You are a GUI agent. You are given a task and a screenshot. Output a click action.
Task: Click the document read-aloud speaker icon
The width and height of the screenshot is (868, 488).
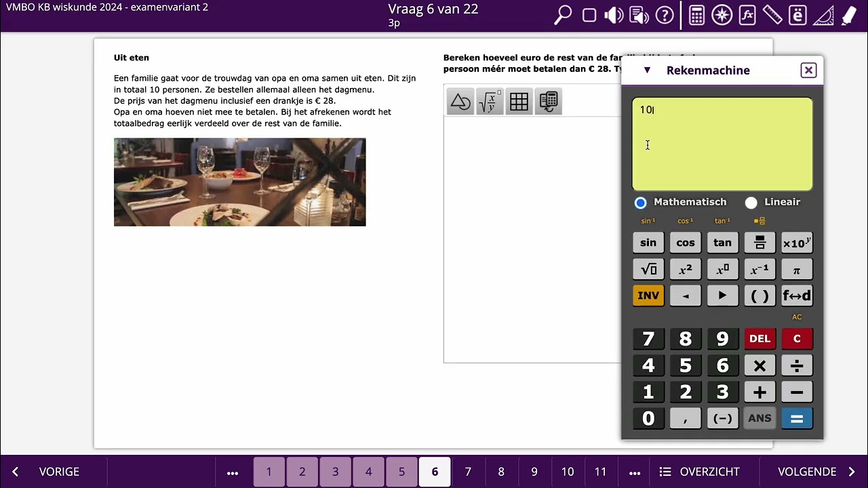coord(639,16)
